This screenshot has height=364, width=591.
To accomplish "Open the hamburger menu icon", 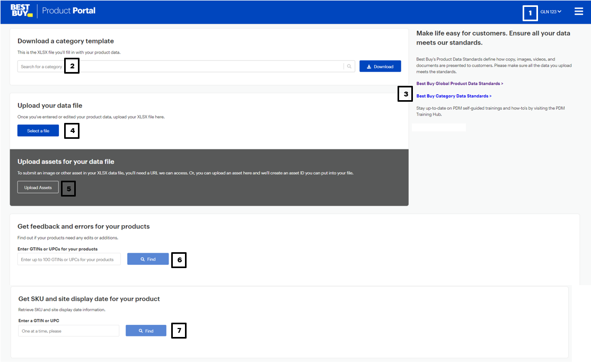I will (579, 11).
